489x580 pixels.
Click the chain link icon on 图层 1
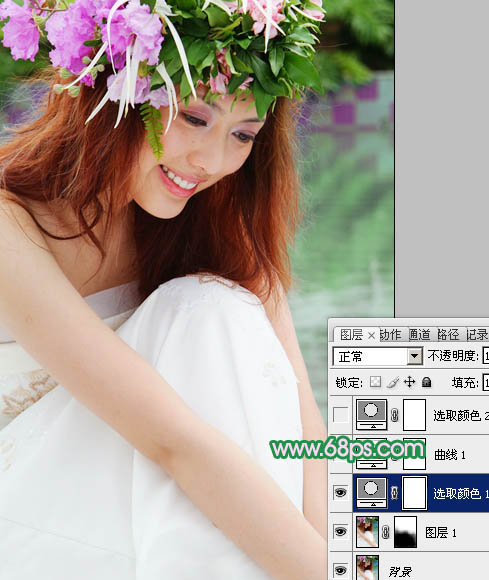[x=385, y=533]
